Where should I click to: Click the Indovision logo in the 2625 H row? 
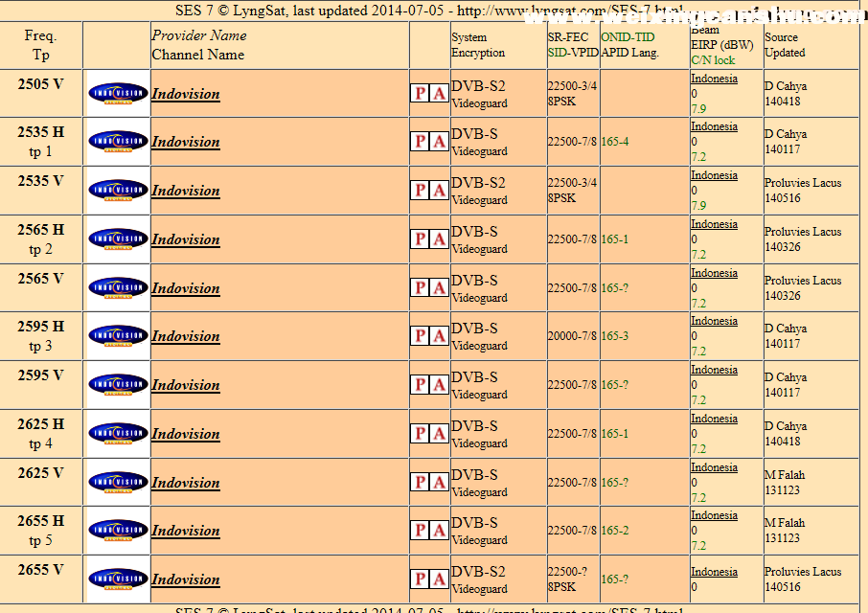point(118,433)
